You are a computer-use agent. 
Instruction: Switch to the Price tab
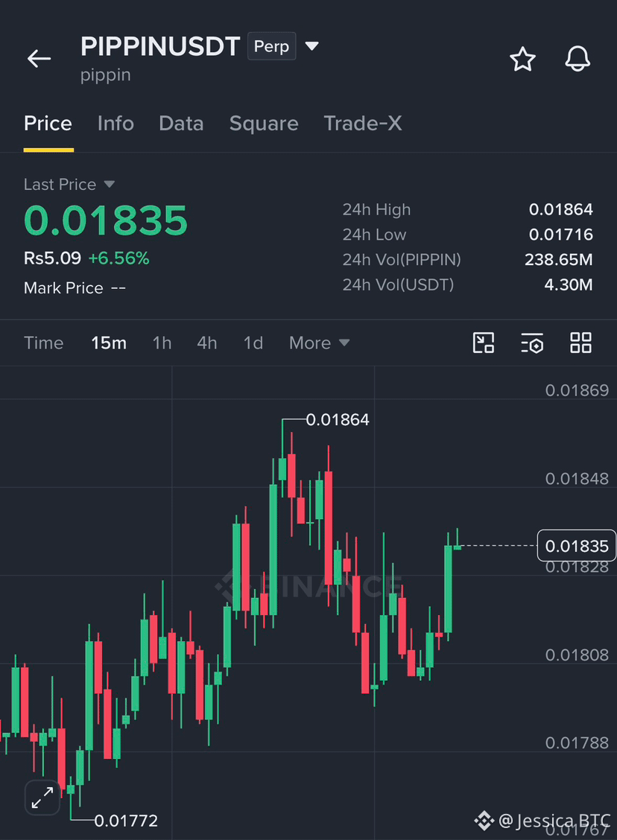[48, 124]
